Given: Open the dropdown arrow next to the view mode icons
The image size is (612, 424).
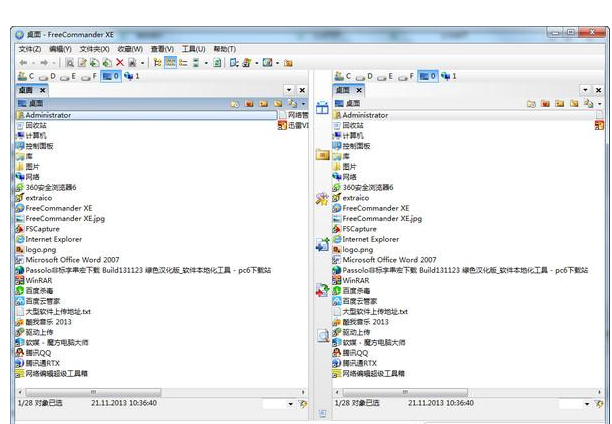Looking at the screenshot, I should point(206,63).
